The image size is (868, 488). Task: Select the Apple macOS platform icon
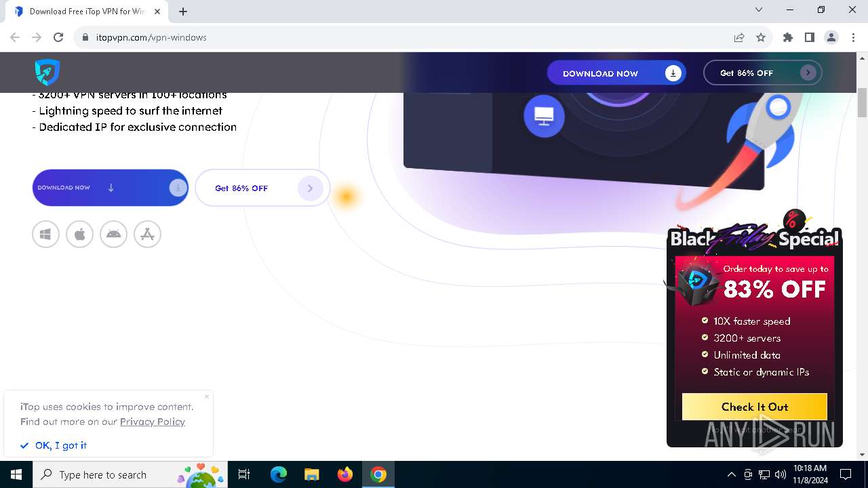[79, 235]
